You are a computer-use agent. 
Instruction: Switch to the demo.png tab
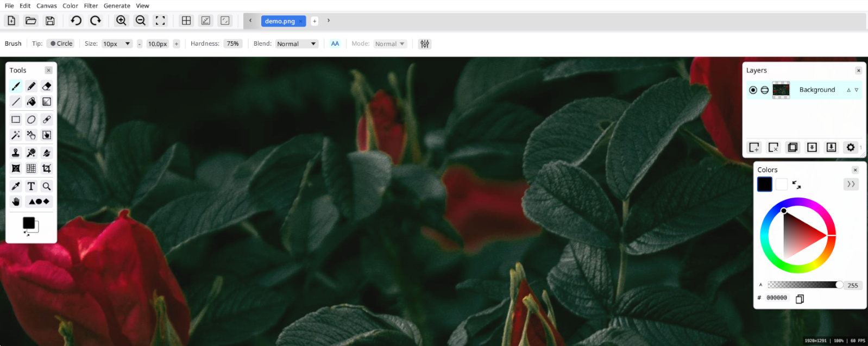(x=280, y=21)
